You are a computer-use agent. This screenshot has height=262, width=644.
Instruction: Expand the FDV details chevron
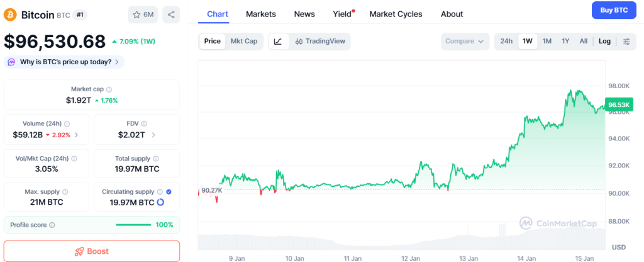(x=153, y=135)
